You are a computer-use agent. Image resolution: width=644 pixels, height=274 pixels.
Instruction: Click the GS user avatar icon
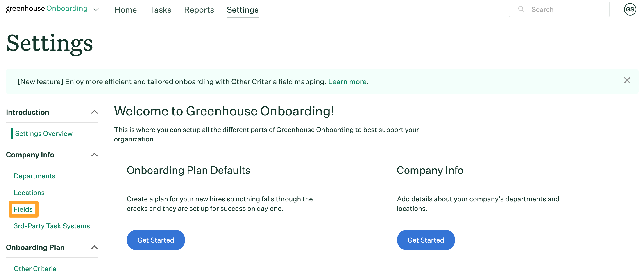point(630,9)
